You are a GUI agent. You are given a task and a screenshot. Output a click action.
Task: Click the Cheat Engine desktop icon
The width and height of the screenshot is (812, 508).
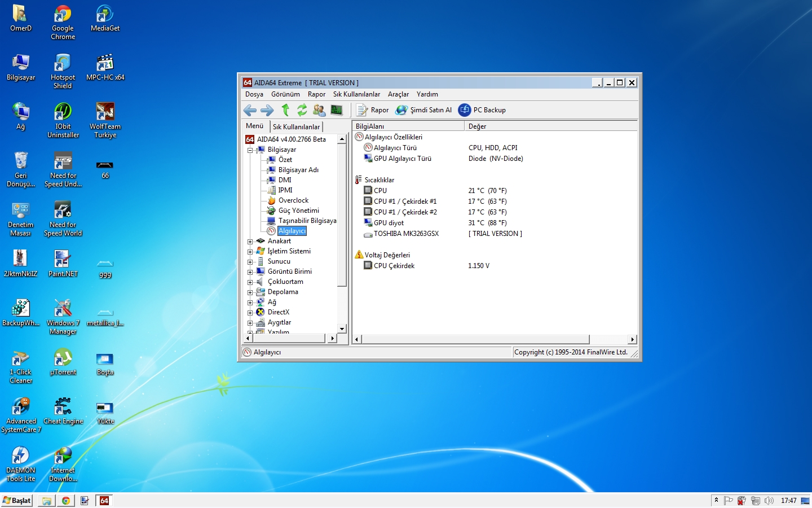tap(63, 411)
